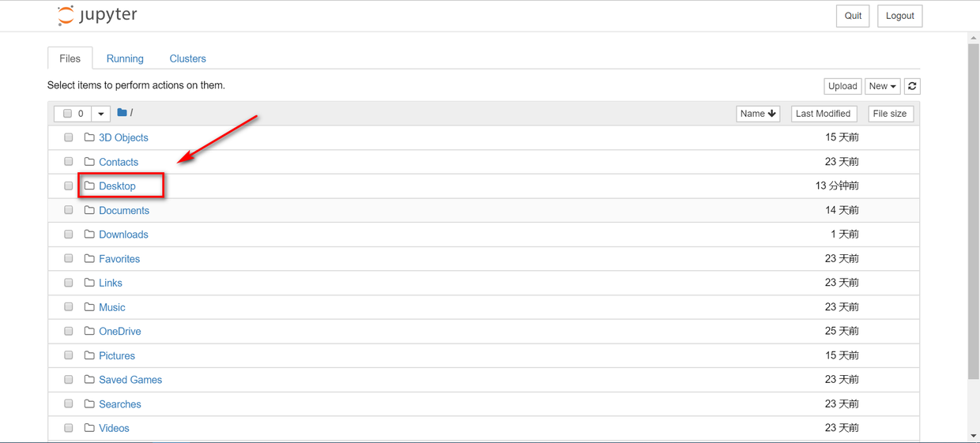Click the Upload button

[x=842, y=86]
